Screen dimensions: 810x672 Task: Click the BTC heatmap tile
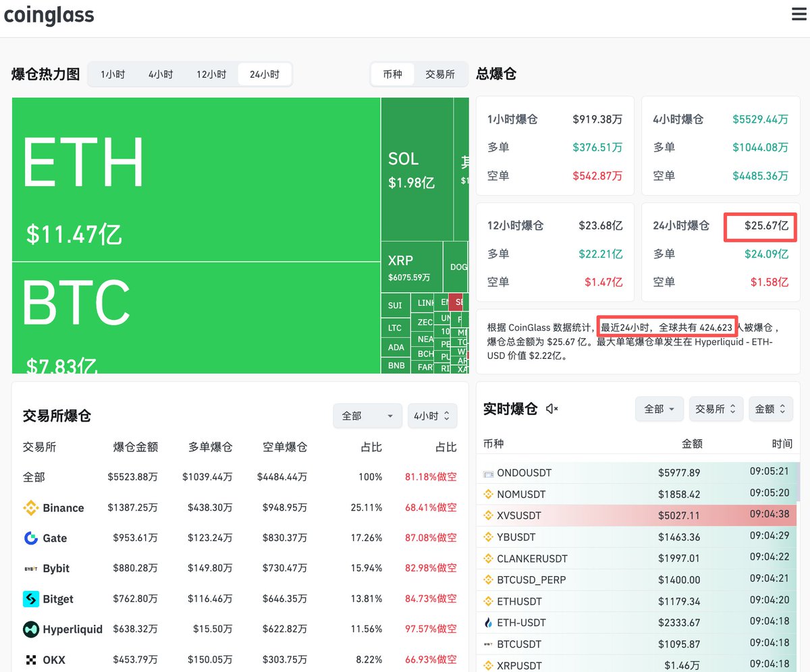pos(196,317)
